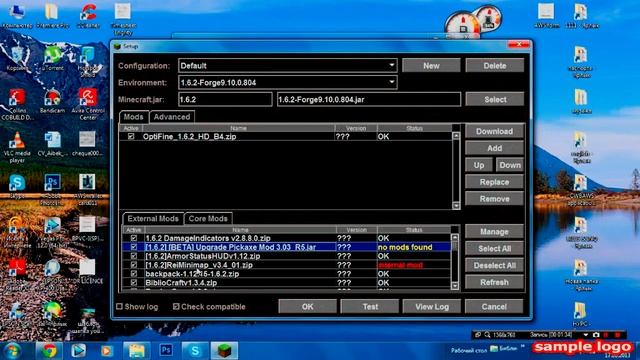Open the cheque000 file on desktop
Image resolution: width=640 pixels, height=360 pixels.
tap(87, 144)
